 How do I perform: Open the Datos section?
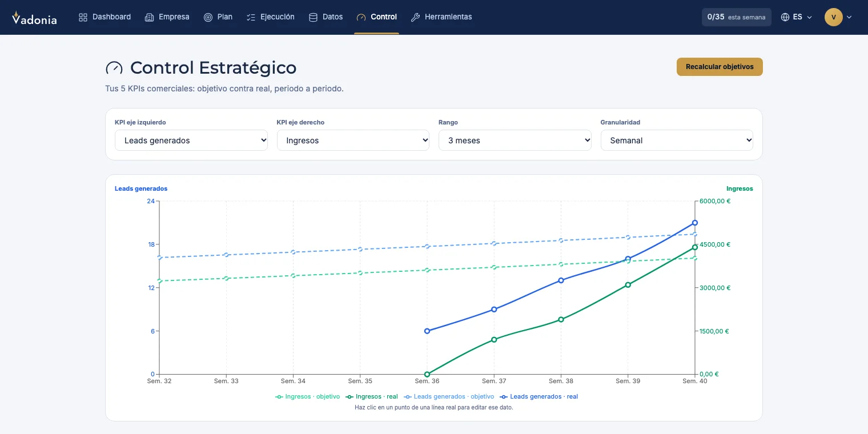tap(326, 17)
